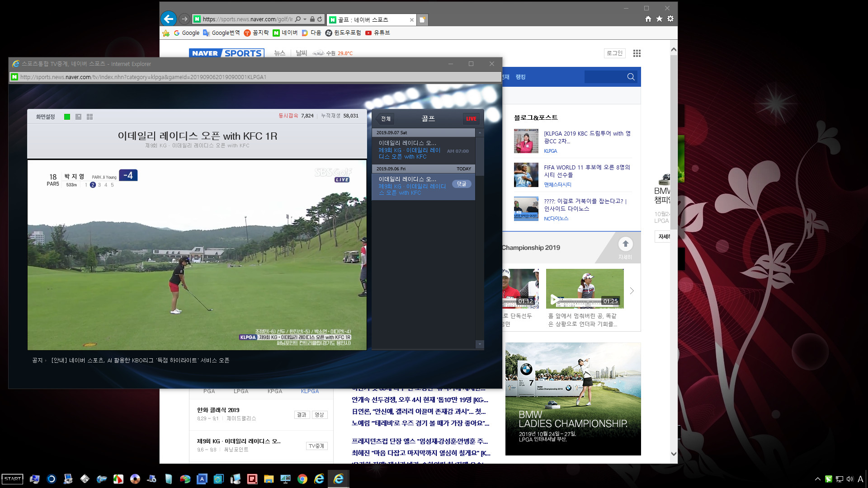This screenshot has width=868, height=488.
Task: Click the search magnifier on Naver Sports
Action: 631,77
